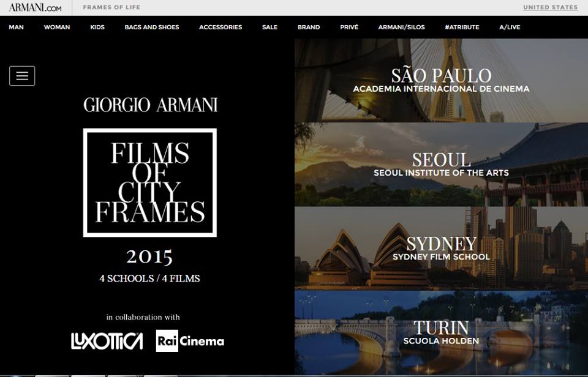Image resolution: width=588 pixels, height=377 pixels.
Task: Open the #ATRIBUTE page
Action: pos(462,27)
